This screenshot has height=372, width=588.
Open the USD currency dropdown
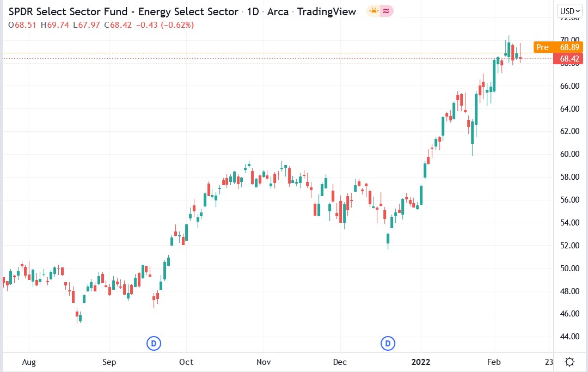[x=569, y=11]
